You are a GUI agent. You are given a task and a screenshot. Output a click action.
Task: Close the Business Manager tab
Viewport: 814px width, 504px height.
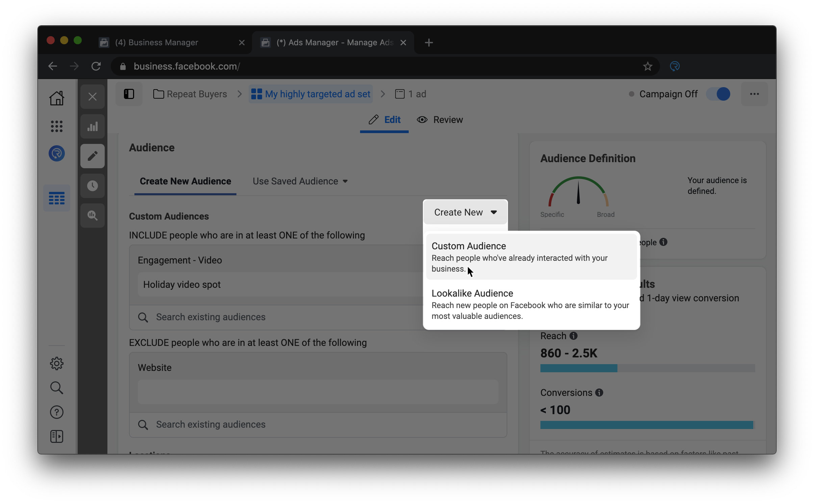(x=242, y=43)
